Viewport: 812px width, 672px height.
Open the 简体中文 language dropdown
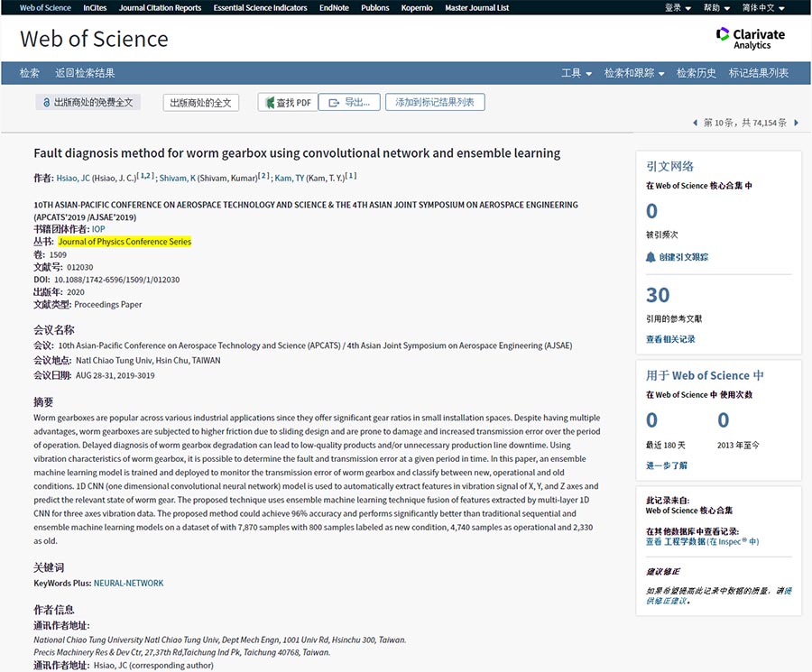click(x=763, y=8)
